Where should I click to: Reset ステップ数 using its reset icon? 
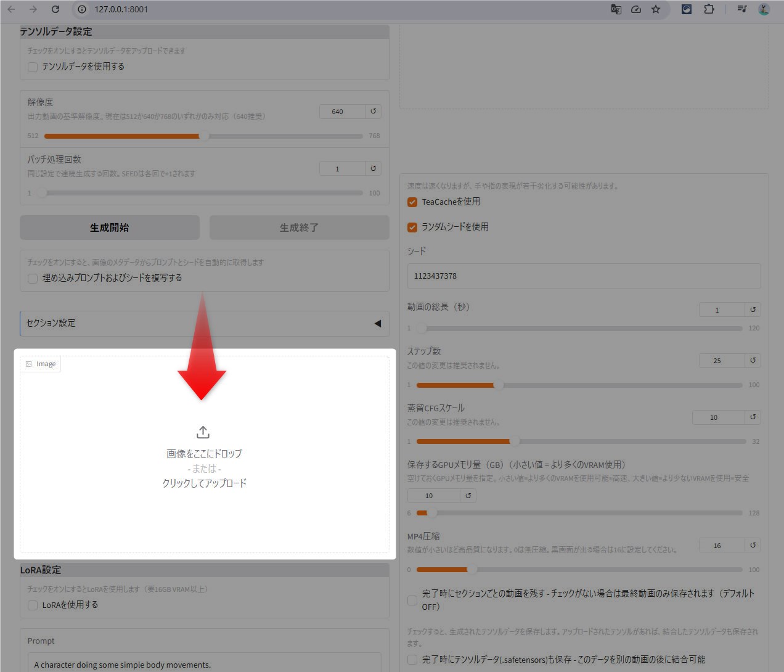point(753,360)
